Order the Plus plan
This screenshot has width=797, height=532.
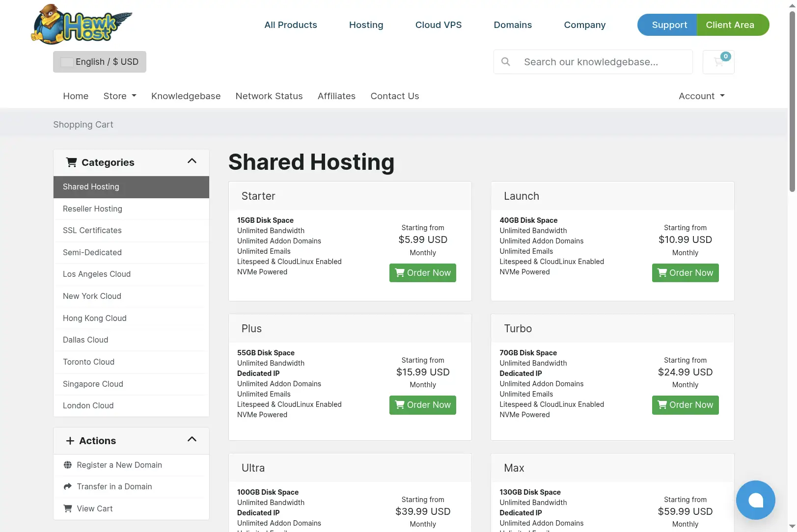tap(423, 405)
